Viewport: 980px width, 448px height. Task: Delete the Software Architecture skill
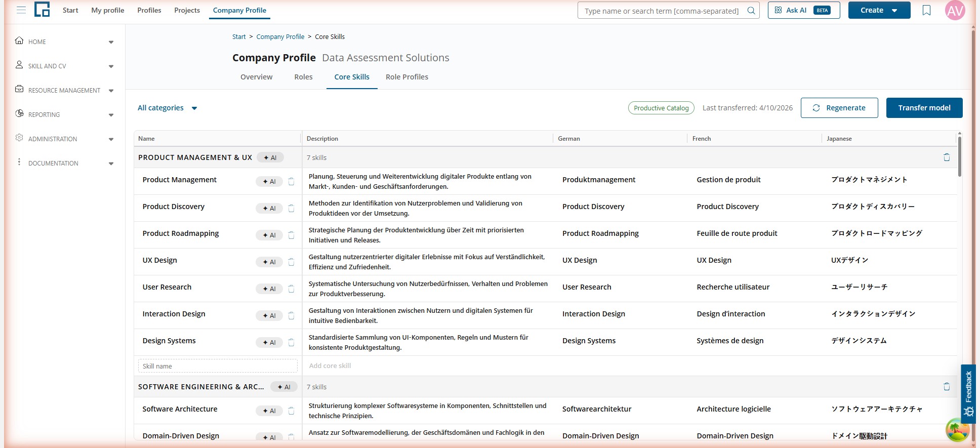coord(291,411)
